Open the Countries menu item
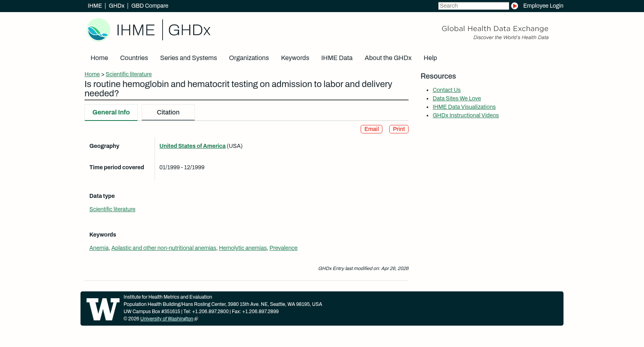The width and height of the screenshot is (644, 347). click(x=134, y=58)
